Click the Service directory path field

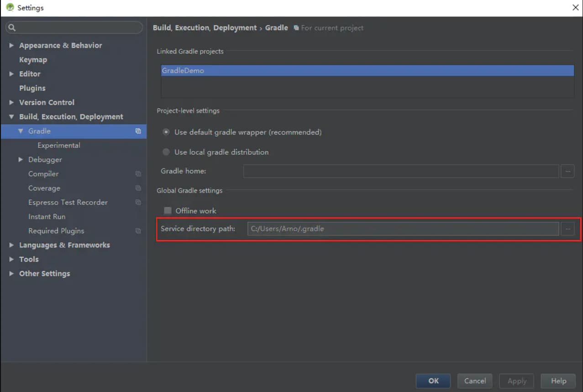(403, 229)
